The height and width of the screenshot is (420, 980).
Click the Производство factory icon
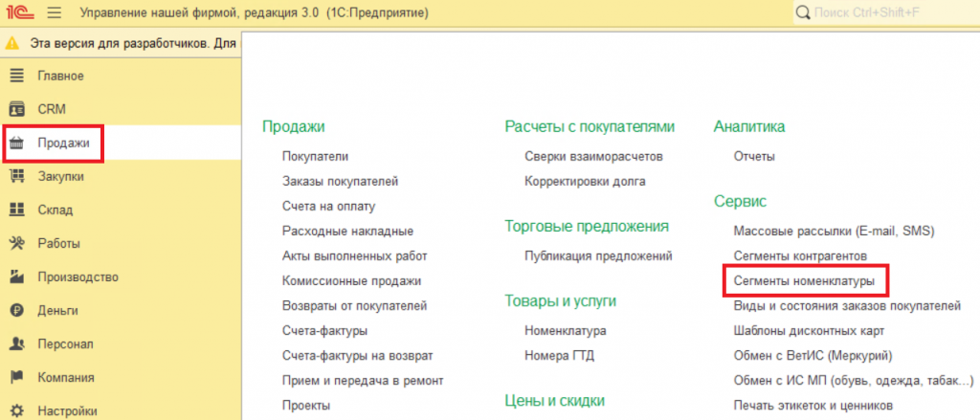tap(16, 276)
